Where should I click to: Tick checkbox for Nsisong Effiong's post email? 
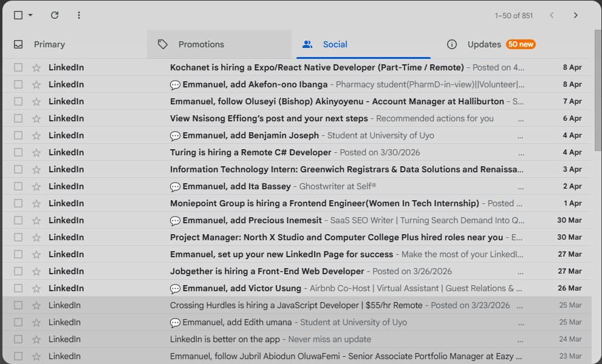(x=18, y=118)
